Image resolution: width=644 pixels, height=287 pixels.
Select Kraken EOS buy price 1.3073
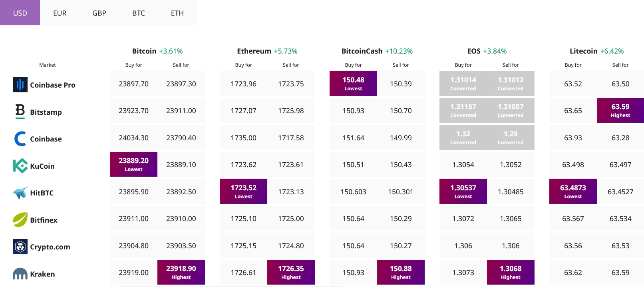click(x=463, y=272)
